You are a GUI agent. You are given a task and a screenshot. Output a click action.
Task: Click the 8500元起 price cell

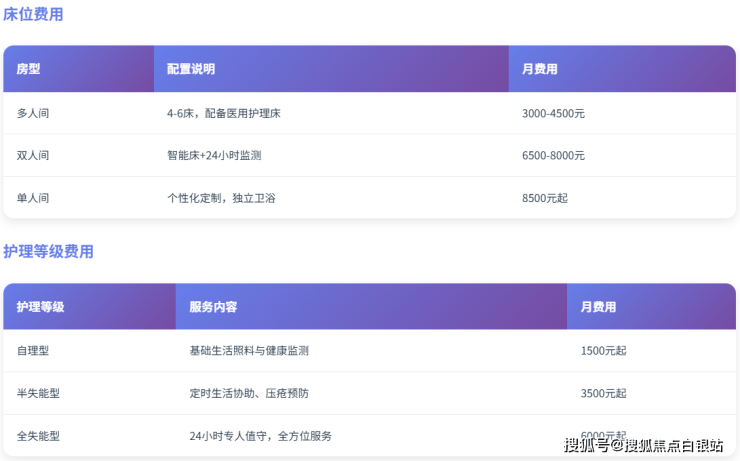pyautogui.click(x=544, y=198)
